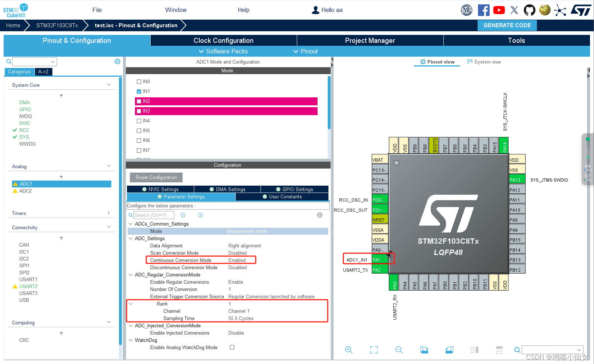The height and width of the screenshot is (364, 594).
Task: Collapse ADCs_Common_Settings tree node
Action: [131, 224]
